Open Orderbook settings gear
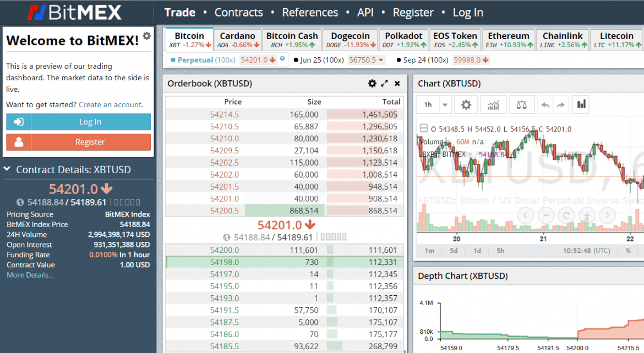 372,84
